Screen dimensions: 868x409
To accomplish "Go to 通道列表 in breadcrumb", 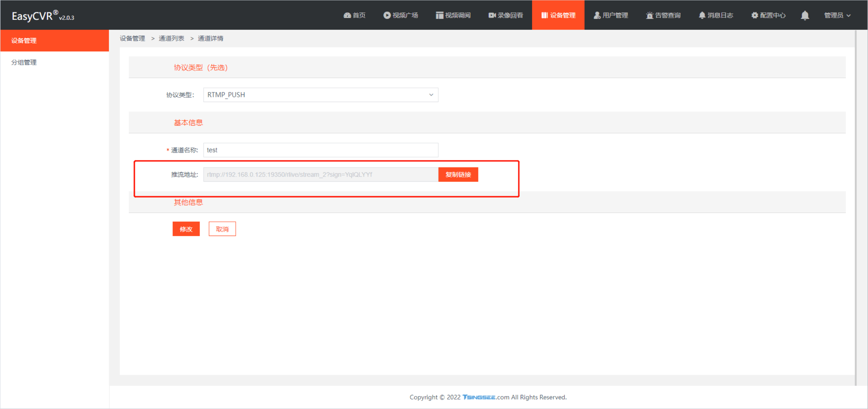I will point(171,38).
